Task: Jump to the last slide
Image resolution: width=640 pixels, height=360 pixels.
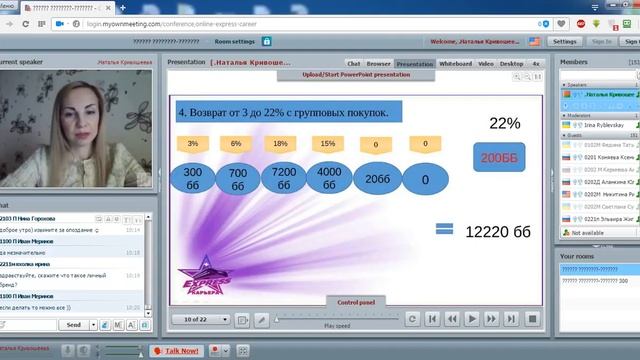Action: pyautogui.click(x=511, y=319)
